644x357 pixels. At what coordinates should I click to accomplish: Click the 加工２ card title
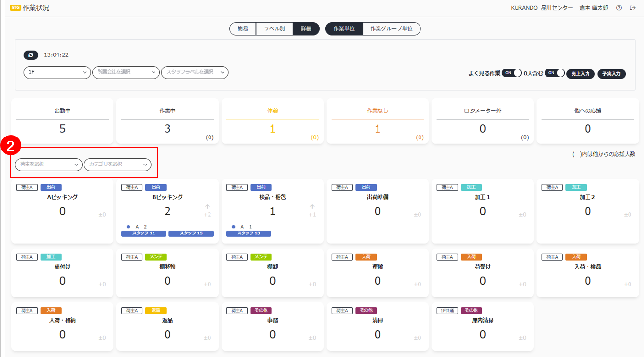click(588, 197)
